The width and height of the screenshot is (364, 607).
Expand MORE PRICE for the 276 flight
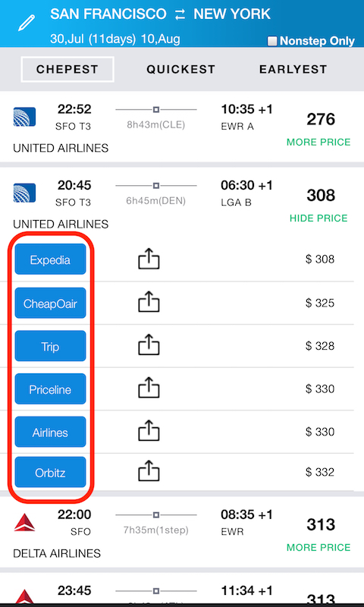click(318, 142)
